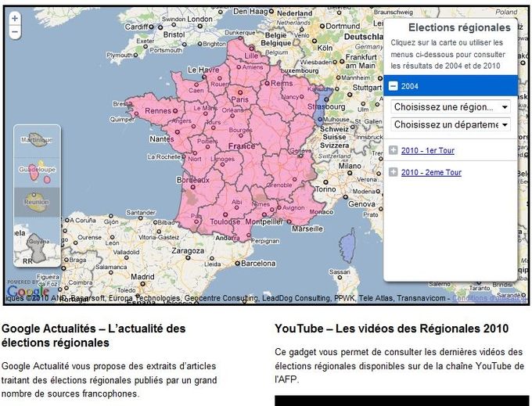Click the Bourges city marker

241,135
